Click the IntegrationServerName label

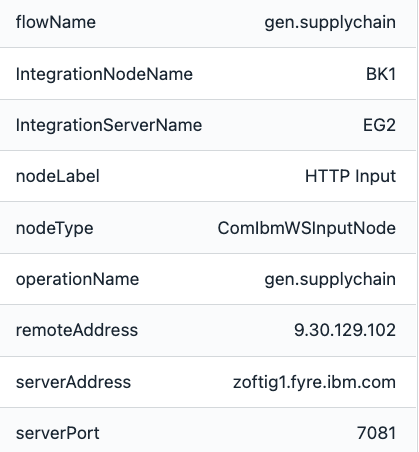click(x=109, y=125)
